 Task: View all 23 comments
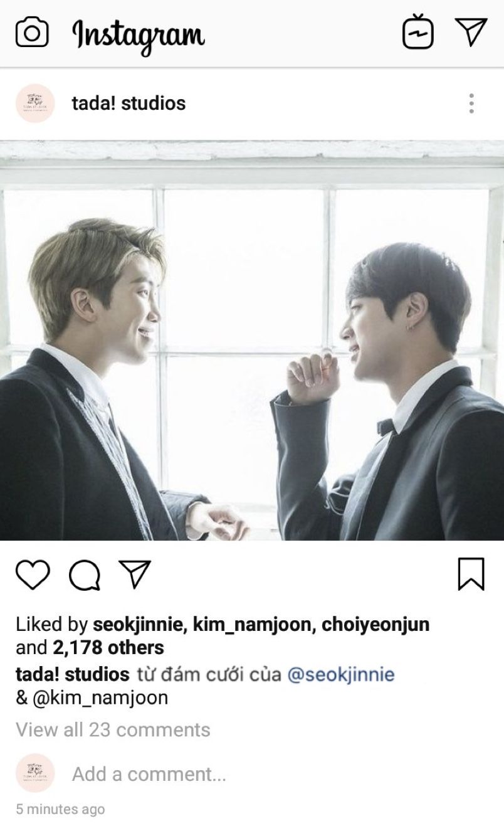pyautogui.click(x=113, y=730)
